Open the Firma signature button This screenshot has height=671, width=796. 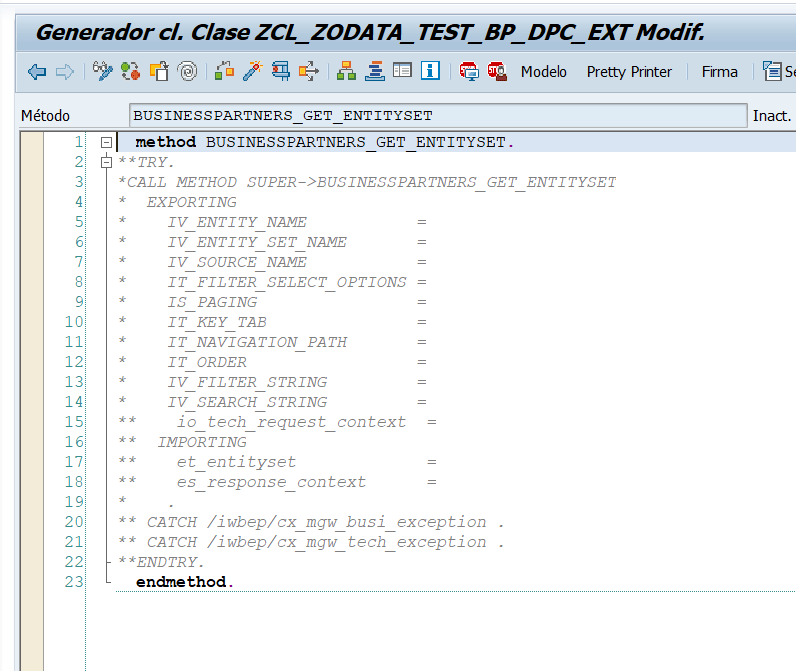719,72
